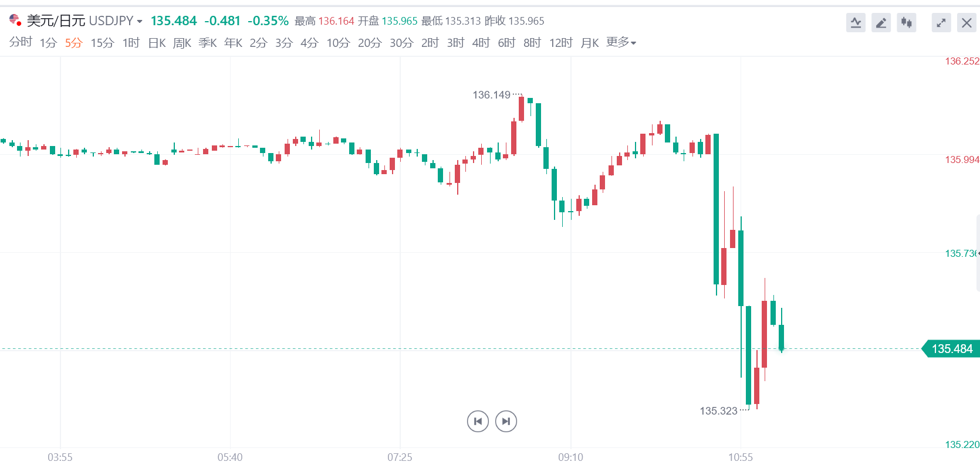Image resolution: width=980 pixels, height=465 pixels.
Task: Click the 135.484 current price label
Action: coord(951,349)
